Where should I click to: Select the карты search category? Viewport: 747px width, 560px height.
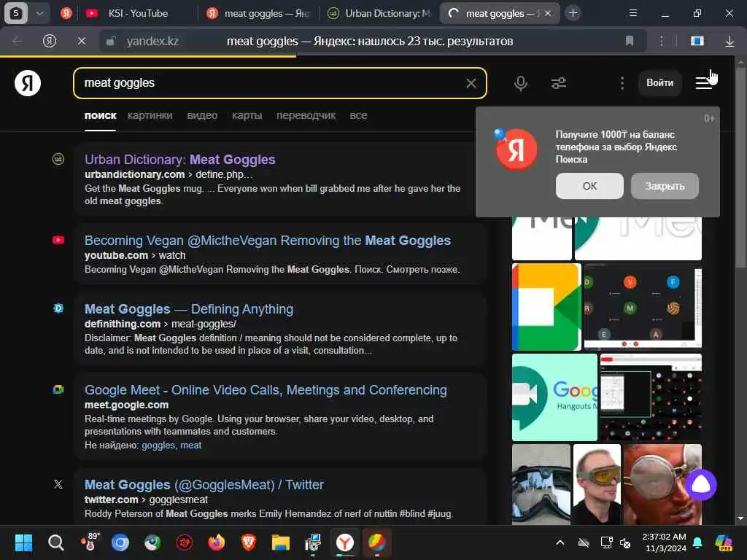[x=247, y=115]
